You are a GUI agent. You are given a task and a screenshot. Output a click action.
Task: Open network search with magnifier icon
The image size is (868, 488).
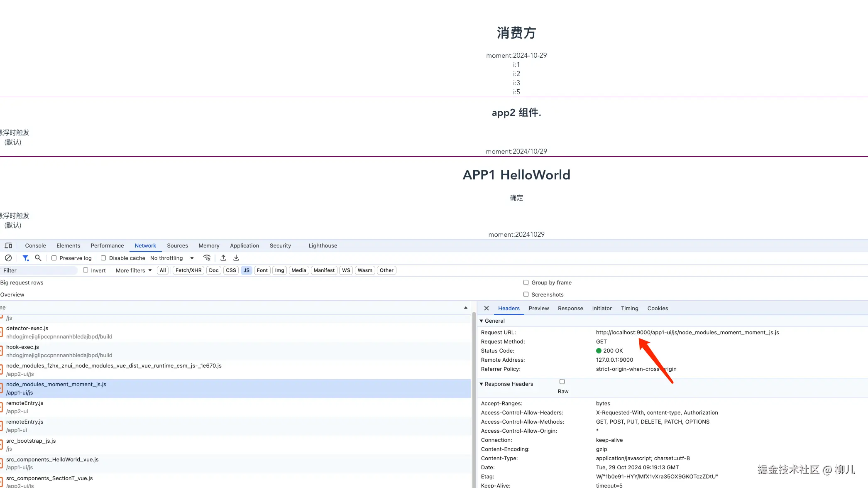[x=38, y=258]
